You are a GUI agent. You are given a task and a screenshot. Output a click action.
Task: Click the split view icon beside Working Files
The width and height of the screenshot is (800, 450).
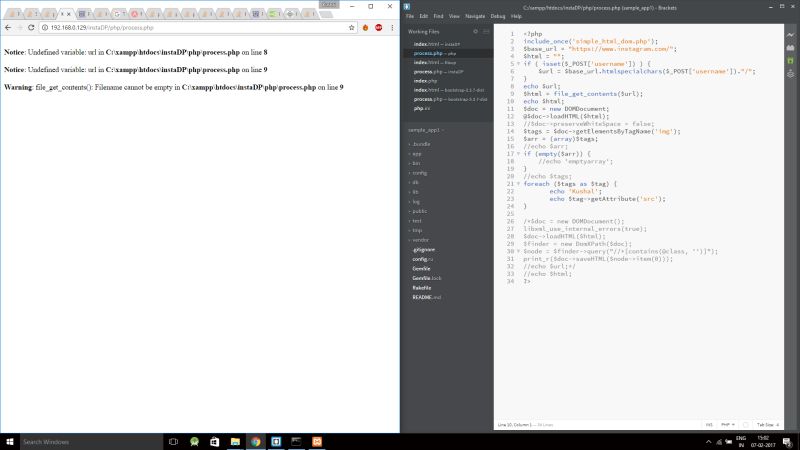point(486,32)
